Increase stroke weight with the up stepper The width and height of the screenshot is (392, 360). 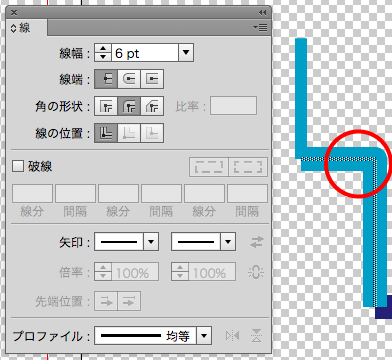coord(103,48)
